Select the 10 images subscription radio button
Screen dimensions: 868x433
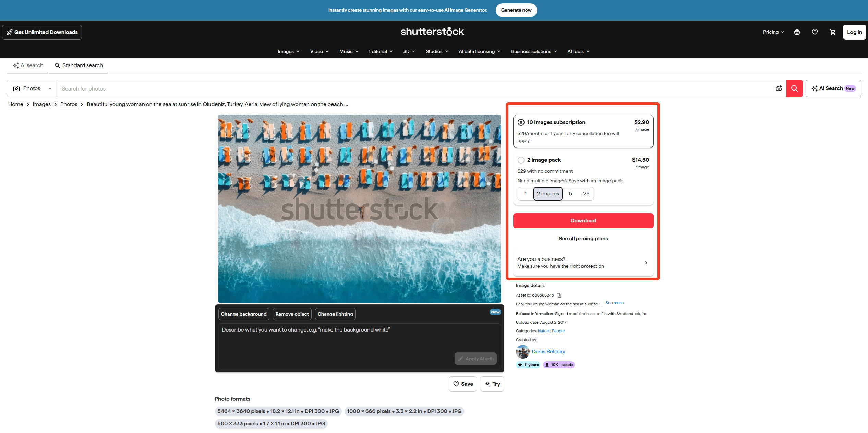521,122
